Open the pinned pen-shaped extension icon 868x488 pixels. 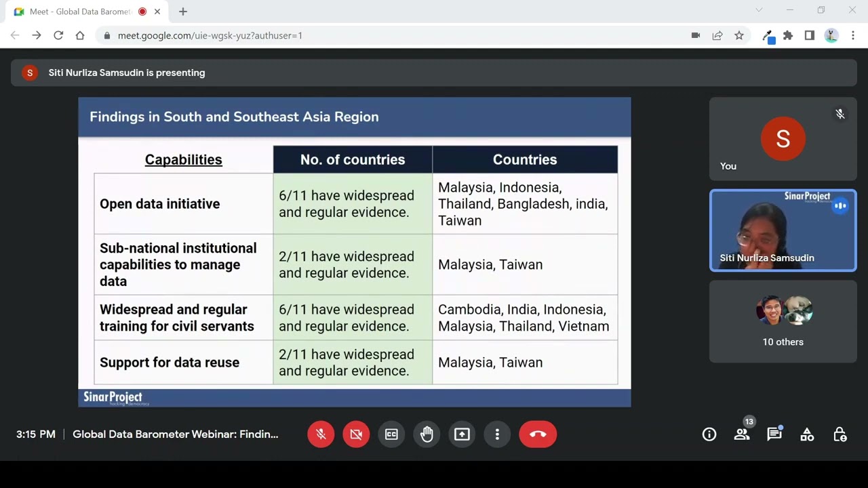click(768, 36)
